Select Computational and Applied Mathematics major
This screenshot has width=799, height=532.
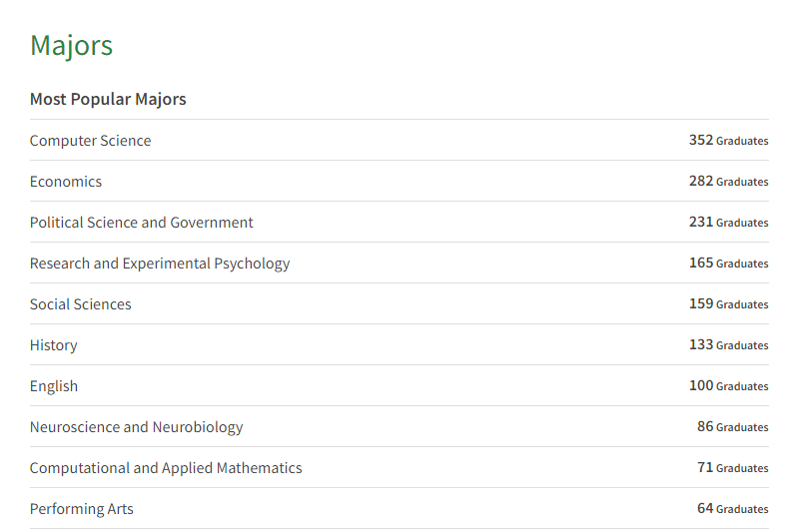[166, 468]
